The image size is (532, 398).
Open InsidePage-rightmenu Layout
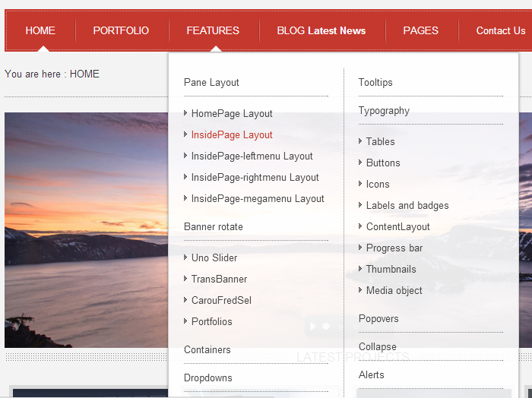click(x=255, y=178)
